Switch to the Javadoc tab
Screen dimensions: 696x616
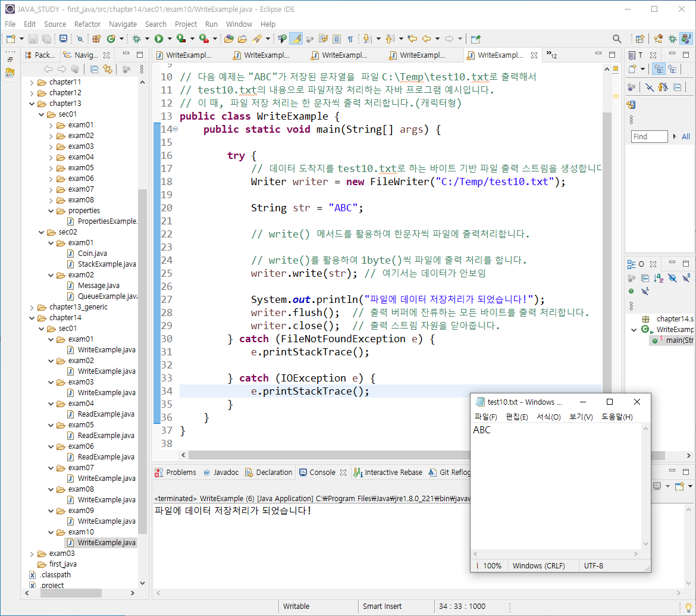(221, 473)
